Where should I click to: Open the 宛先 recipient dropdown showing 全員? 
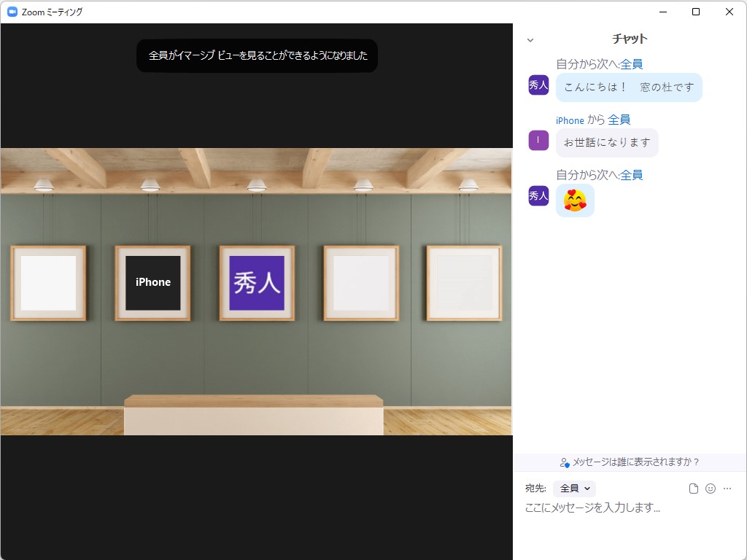(574, 489)
